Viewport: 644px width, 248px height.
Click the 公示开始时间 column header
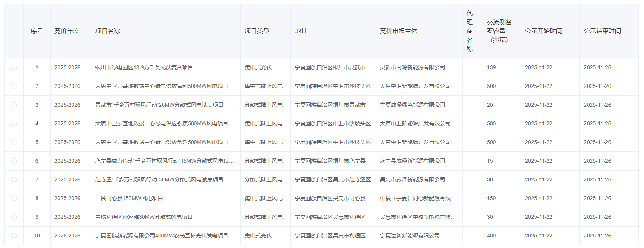pos(544,31)
